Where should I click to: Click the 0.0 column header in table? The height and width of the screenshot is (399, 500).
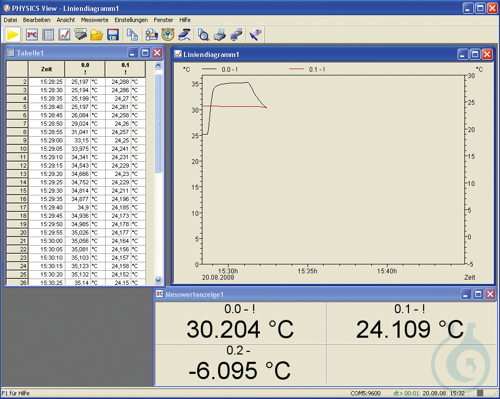click(x=85, y=69)
